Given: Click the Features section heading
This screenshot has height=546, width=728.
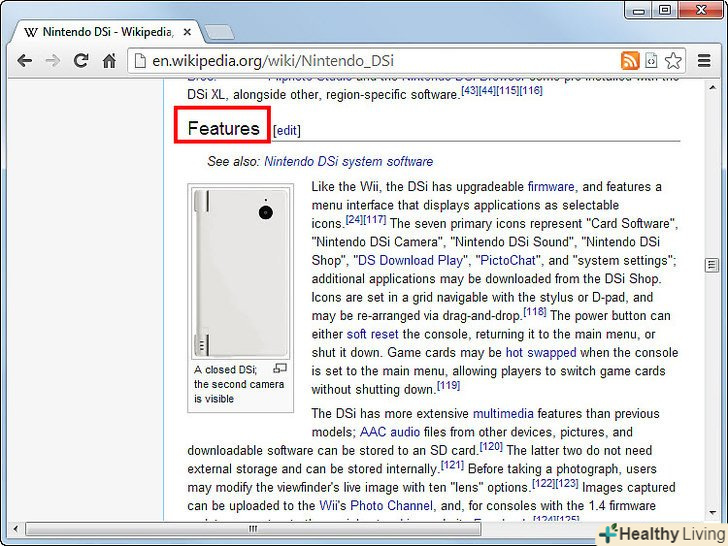Looking at the screenshot, I should pos(223,129).
